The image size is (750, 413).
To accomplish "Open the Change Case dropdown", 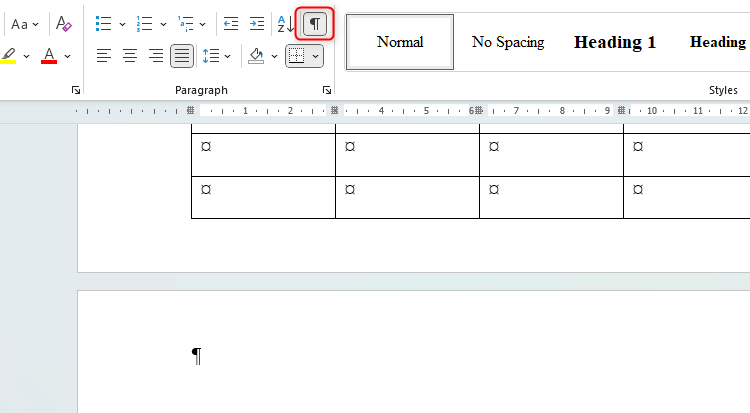I will pos(25,23).
